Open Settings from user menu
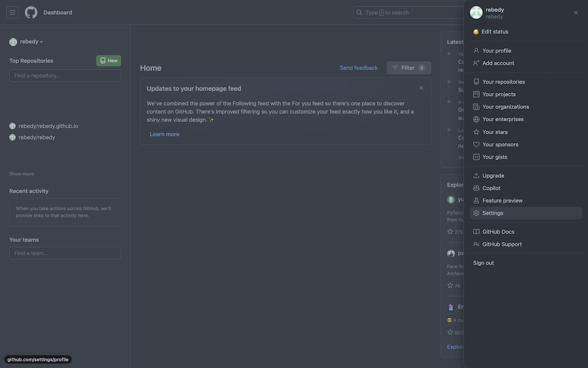This screenshot has width=588, height=368. click(x=526, y=213)
